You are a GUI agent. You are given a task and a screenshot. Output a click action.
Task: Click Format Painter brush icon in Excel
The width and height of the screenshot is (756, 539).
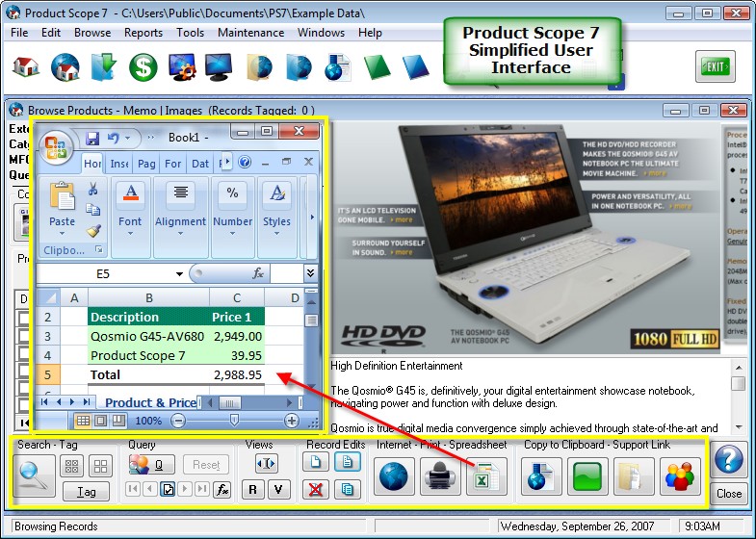click(93, 231)
